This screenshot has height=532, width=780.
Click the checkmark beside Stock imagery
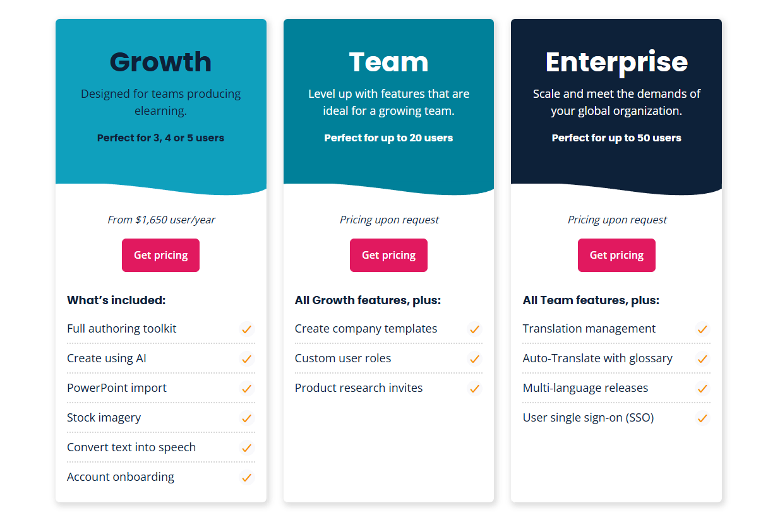pyautogui.click(x=246, y=418)
